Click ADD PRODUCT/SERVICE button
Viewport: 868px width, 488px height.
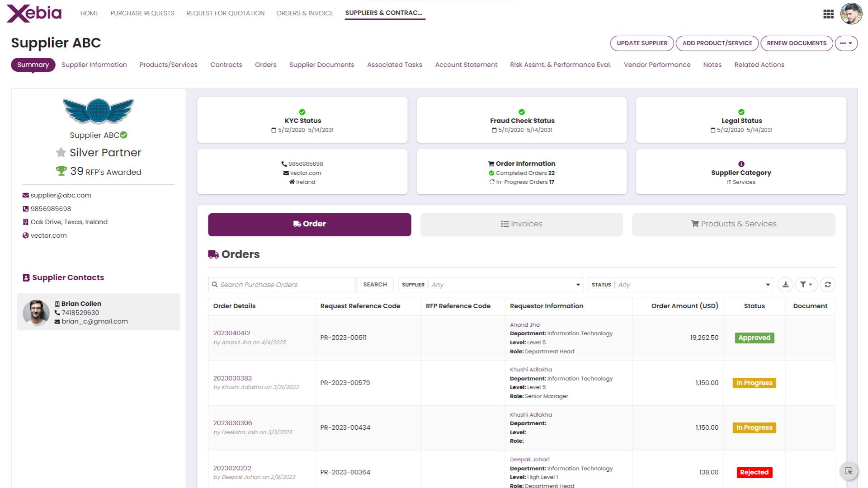pos(717,43)
